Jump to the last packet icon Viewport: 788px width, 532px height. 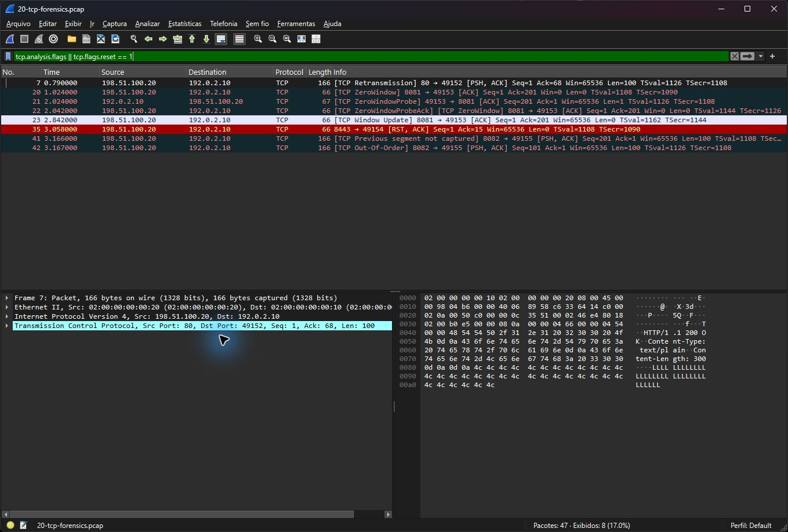[206, 39]
